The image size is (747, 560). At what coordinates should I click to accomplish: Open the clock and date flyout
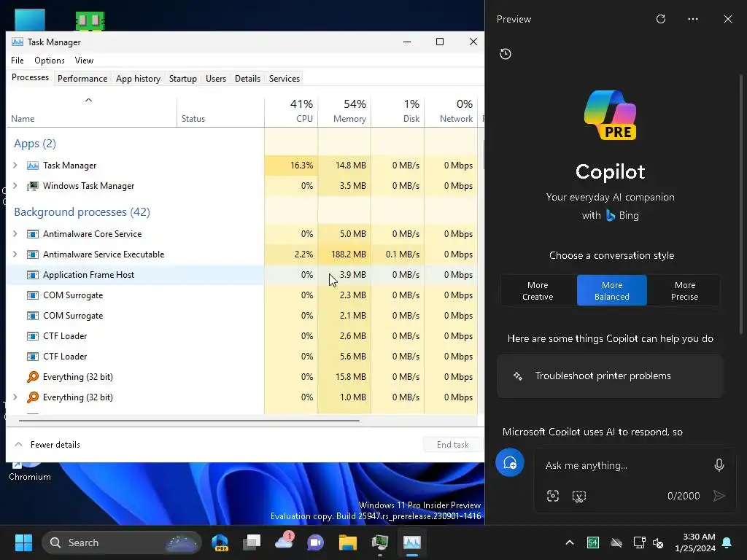[x=695, y=542]
